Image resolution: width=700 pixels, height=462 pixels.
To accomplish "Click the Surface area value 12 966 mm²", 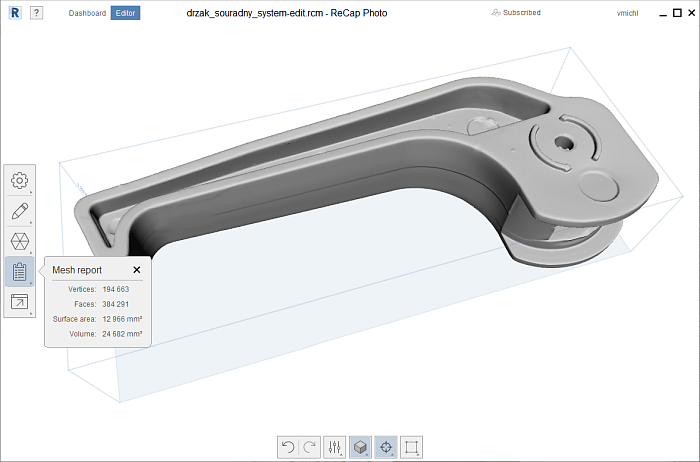I will pyautogui.click(x=122, y=319).
